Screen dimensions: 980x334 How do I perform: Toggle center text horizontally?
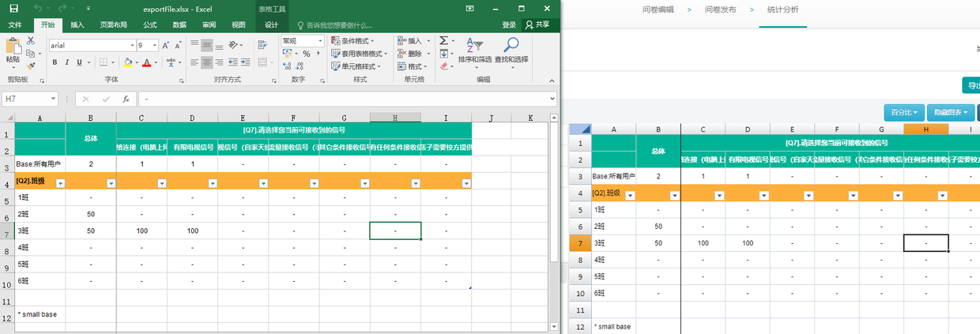tap(207, 62)
